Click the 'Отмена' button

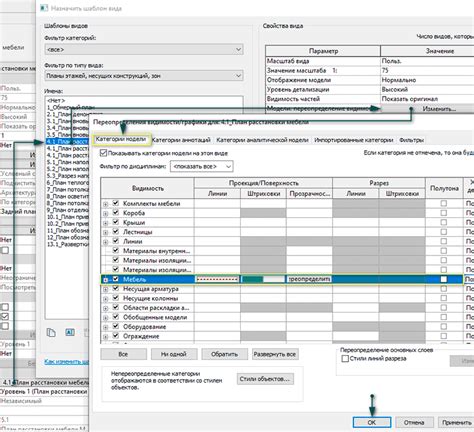[414, 422]
